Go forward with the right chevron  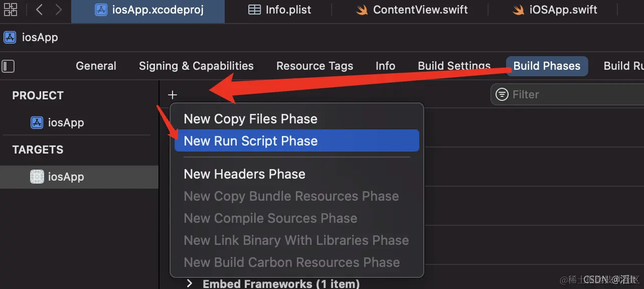coord(59,10)
